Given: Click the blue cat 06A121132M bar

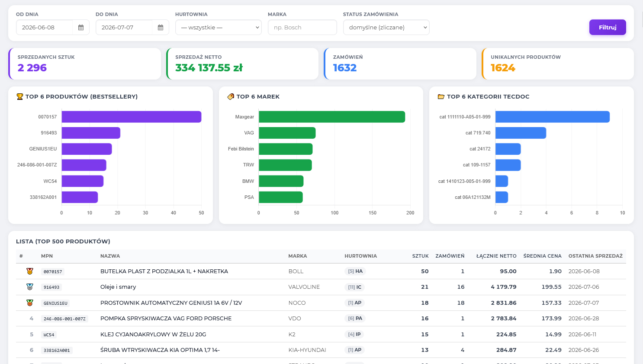Looking at the screenshot, I should click(502, 197).
